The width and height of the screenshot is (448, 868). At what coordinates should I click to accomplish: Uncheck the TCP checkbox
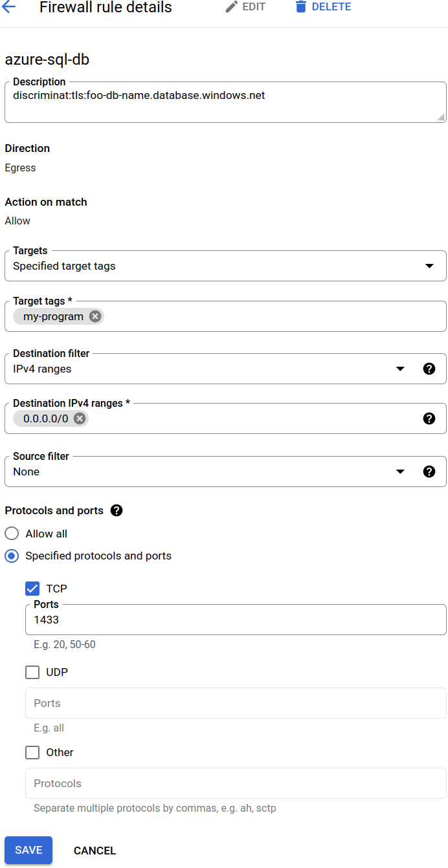pos(32,589)
